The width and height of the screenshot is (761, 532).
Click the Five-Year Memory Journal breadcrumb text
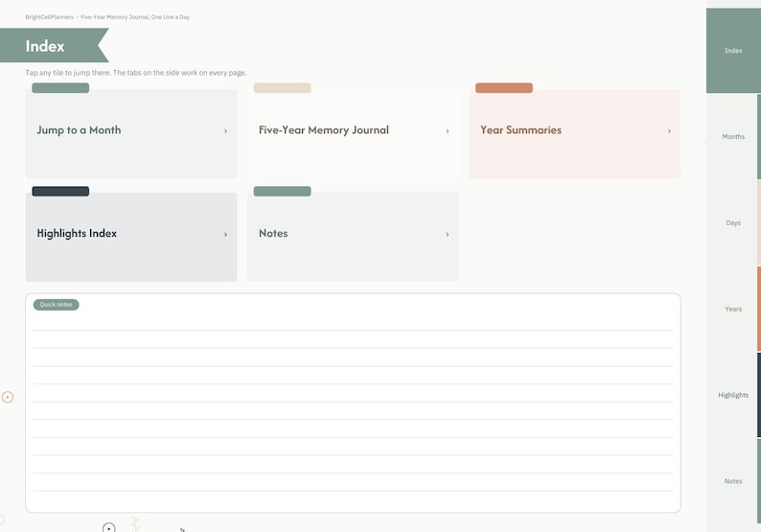[135, 17]
